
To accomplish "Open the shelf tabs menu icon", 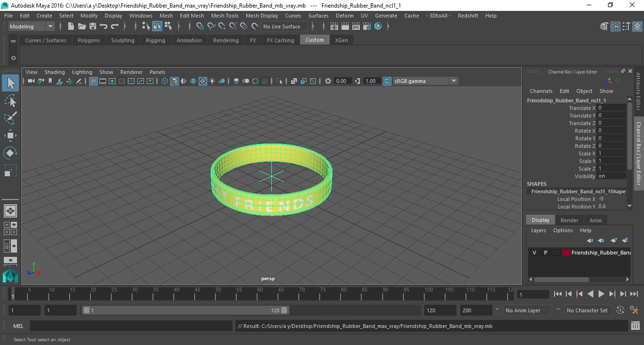I will (13, 41).
